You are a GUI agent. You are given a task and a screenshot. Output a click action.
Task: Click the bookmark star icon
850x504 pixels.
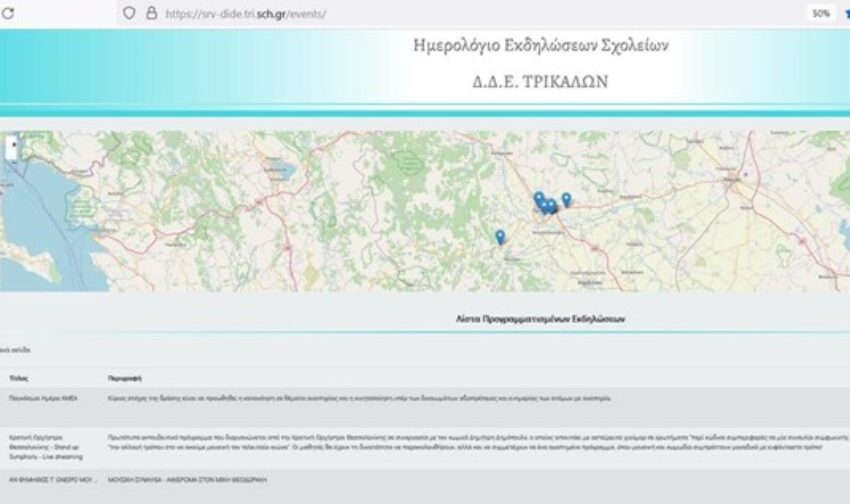coord(845,14)
